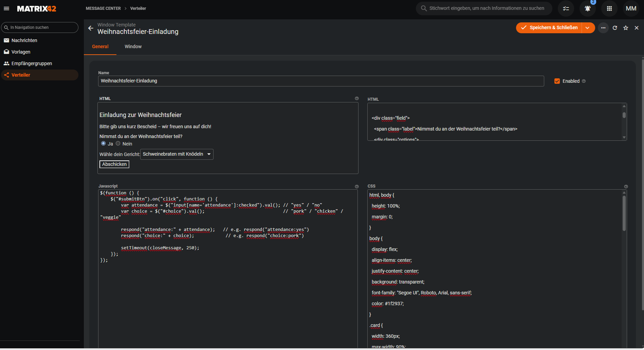Click the HTML editor scroll up arrow
This screenshot has height=350, width=644.
point(624,106)
